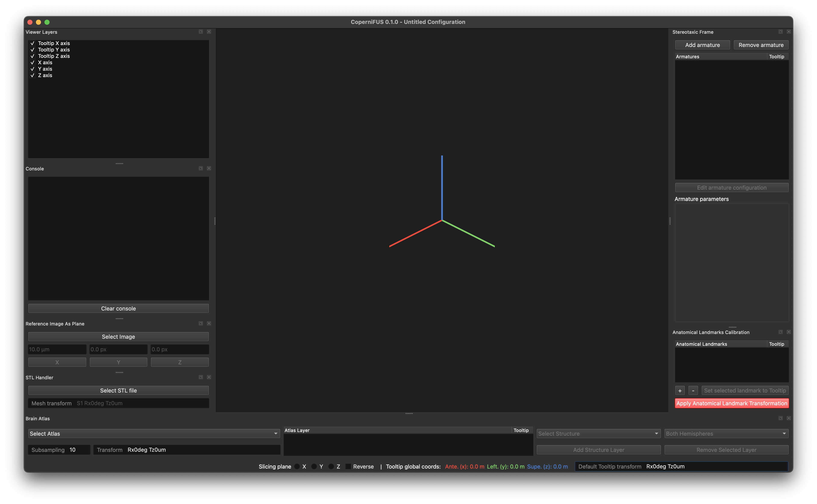817x504 pixels.
Task: Select the Z slicing plane radio button
Action: tap(331, 466)
